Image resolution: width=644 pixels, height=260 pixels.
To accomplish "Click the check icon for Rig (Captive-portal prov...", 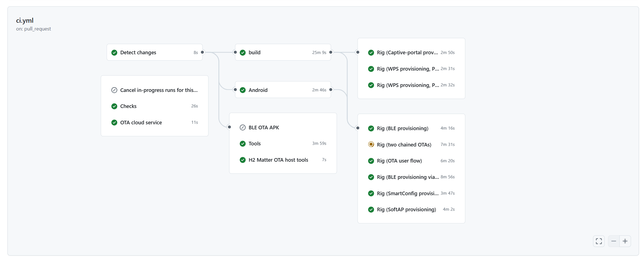I will tap(371, 53).
